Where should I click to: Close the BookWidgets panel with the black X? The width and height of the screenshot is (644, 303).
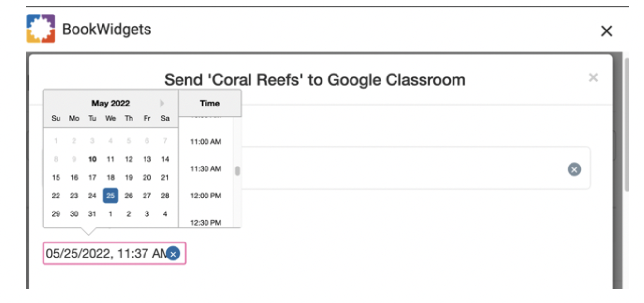point(606,31)
